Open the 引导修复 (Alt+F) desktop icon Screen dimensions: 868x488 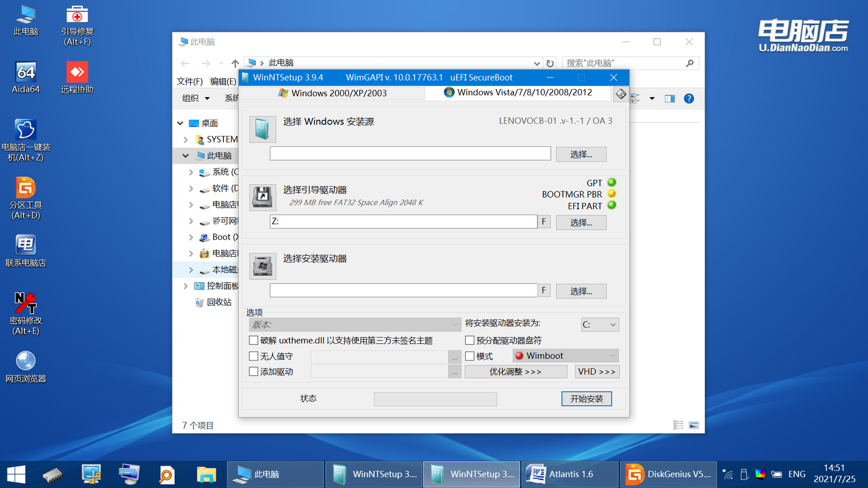pyautogui.click(x=77, y=25)
